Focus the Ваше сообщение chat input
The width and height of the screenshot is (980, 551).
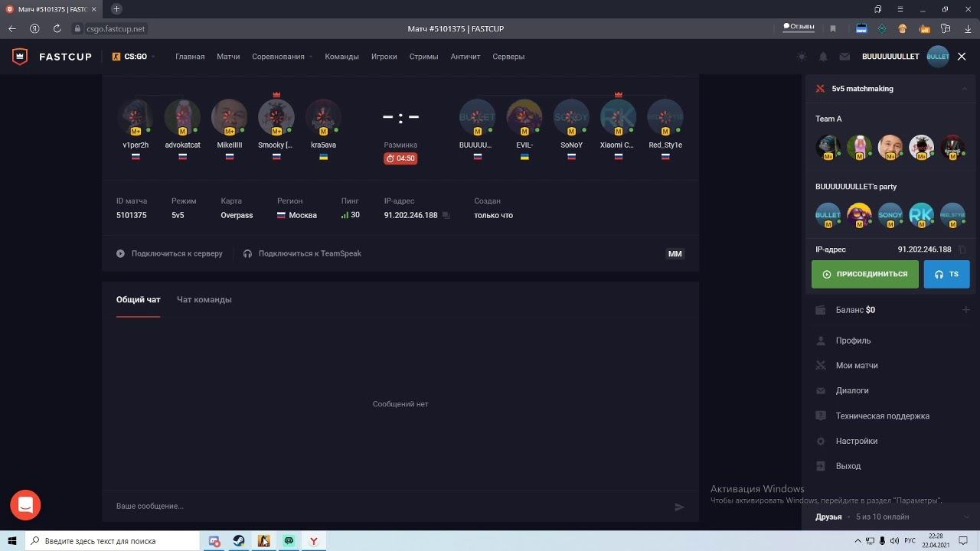pos(390,506)
